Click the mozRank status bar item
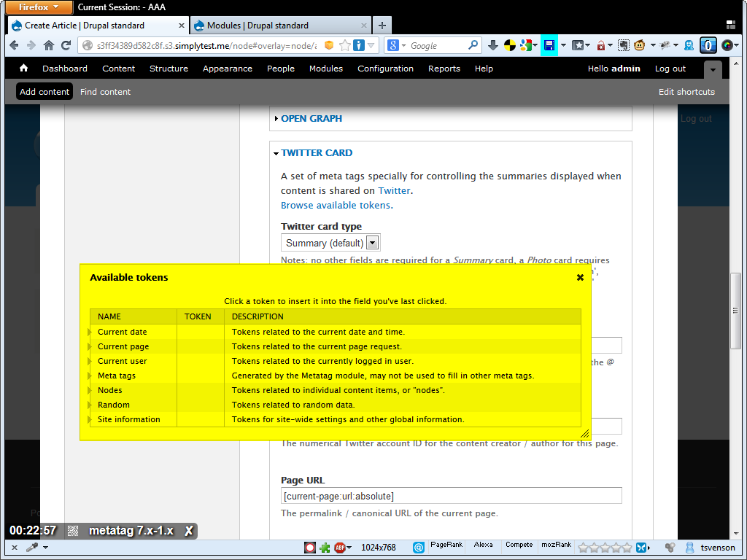Image resolution: width=747 pixels, height=560 pixels. tap(556, 545)
